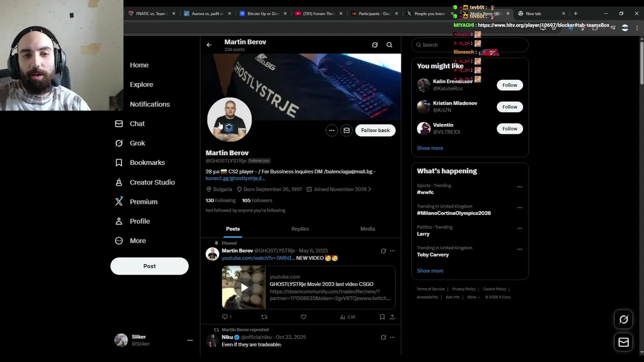Follow Kristian Mladenov
Viewport: 644px width, 362px height.
coord(510,107)
